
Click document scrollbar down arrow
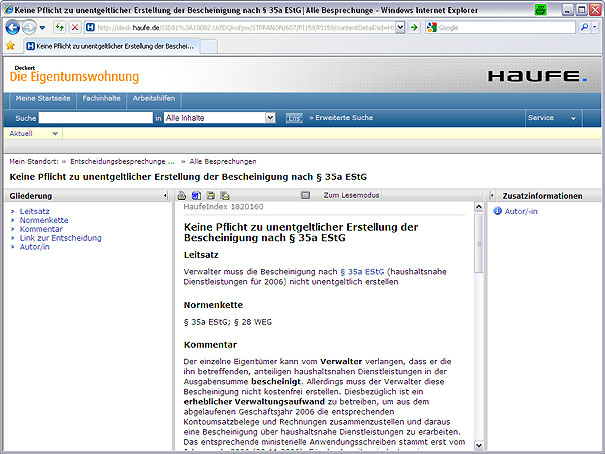point(478,445)
